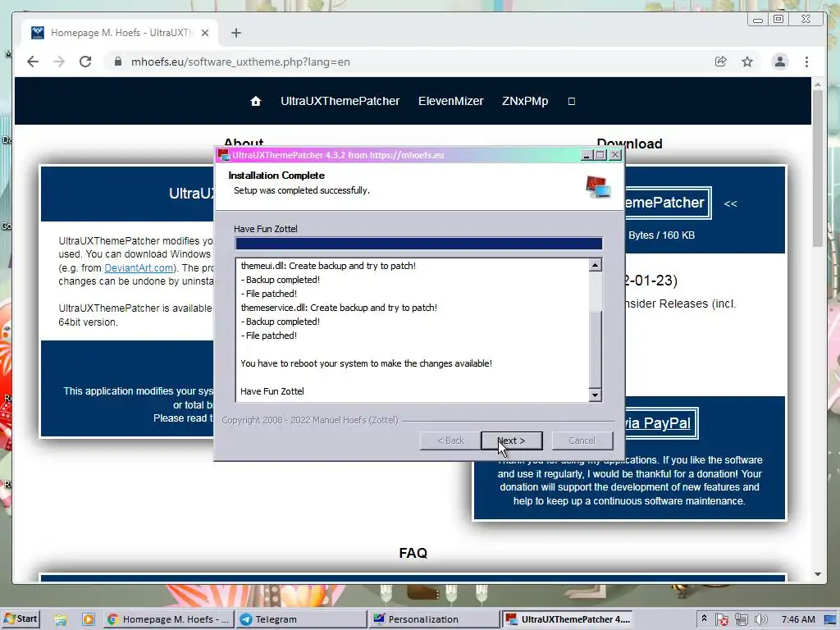This screenshot has height=630, width=840.
Task: Click the ThemePatcher download button
Action: pyautogui.click(x=668, y=203)
